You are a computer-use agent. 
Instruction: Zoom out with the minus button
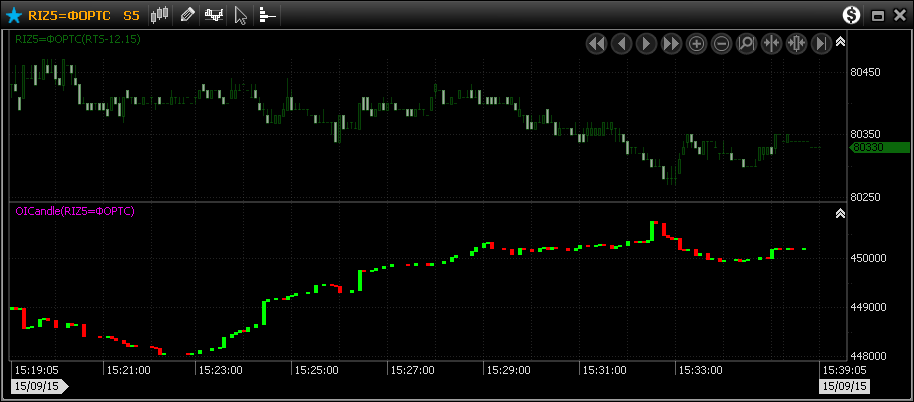coord(721,44)
